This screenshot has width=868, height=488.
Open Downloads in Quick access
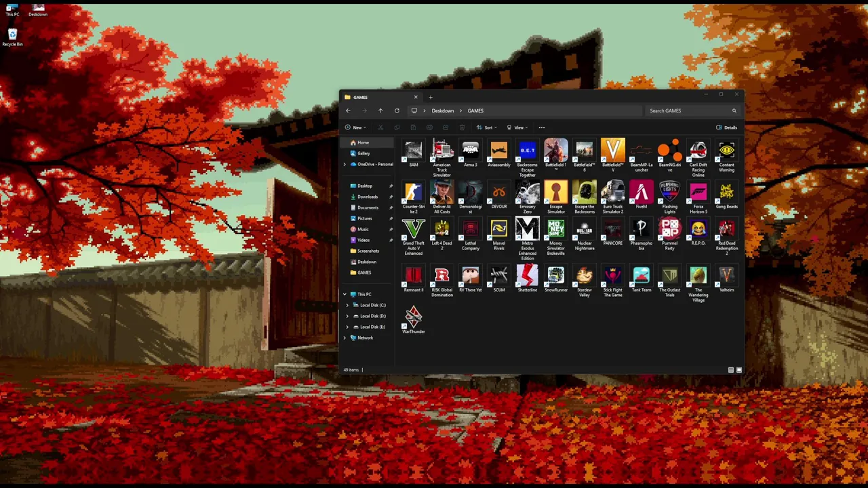pyautogui.click(x=368, y=197)
